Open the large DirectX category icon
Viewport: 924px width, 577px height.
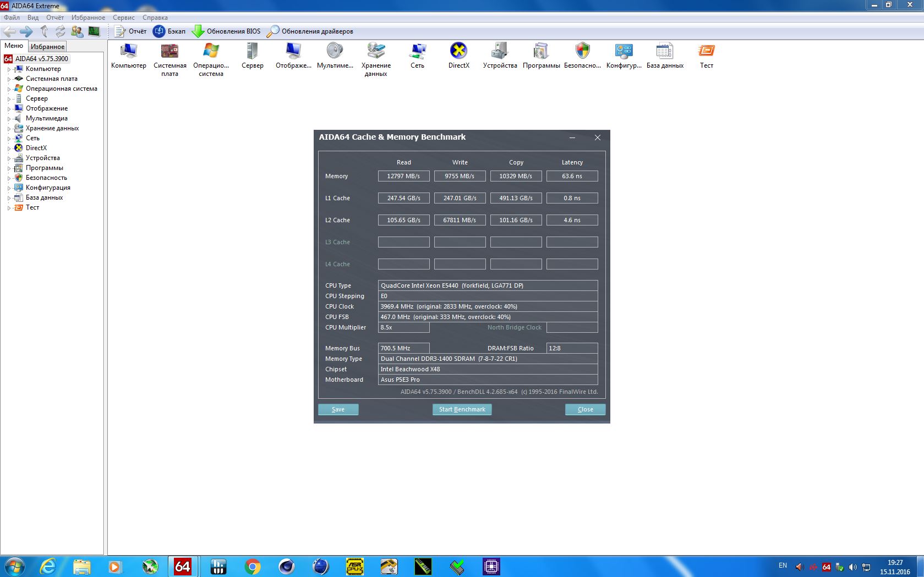coord(459,56)
